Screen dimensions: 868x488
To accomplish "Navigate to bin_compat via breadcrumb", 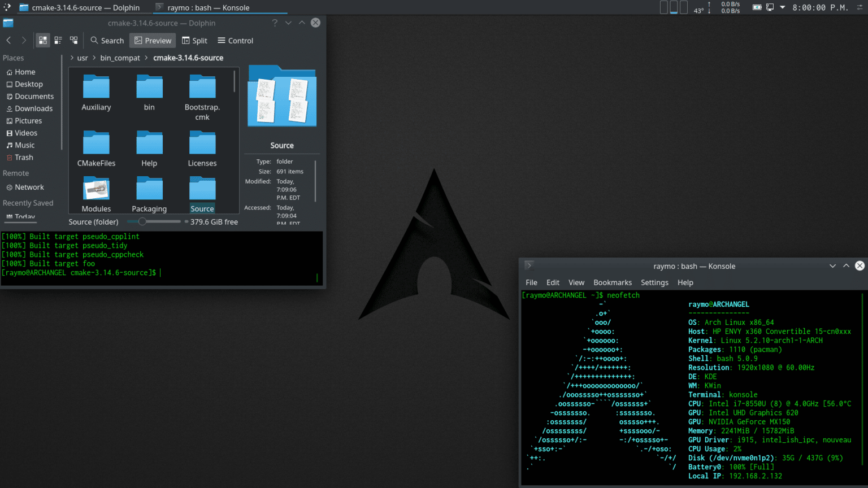I will pyautogui.click(x=120, y=58).
